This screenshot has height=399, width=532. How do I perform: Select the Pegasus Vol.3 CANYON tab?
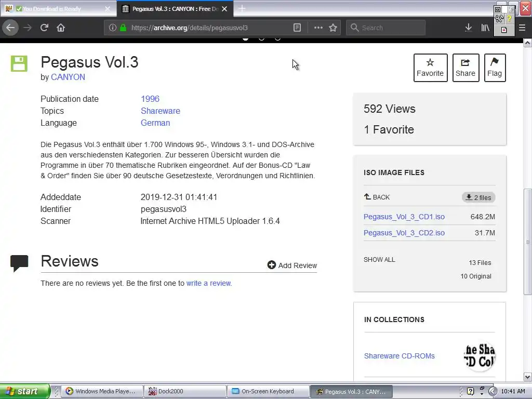pos(175,9)
